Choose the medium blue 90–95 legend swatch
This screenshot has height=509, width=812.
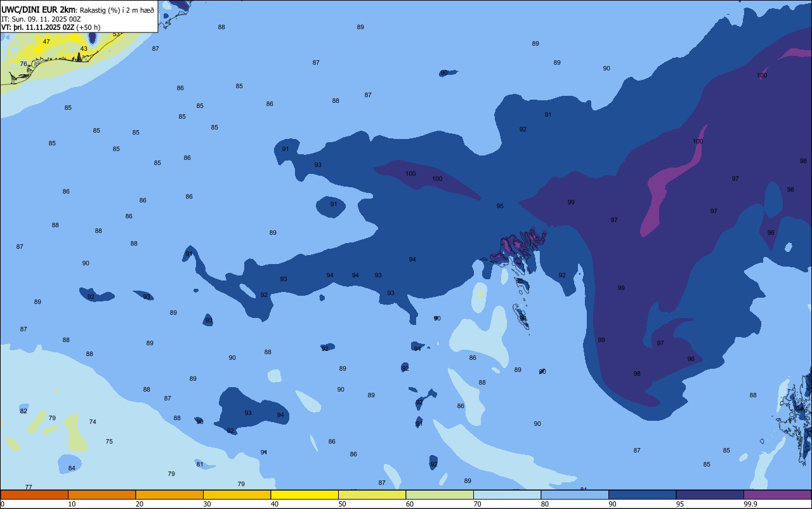642,494
